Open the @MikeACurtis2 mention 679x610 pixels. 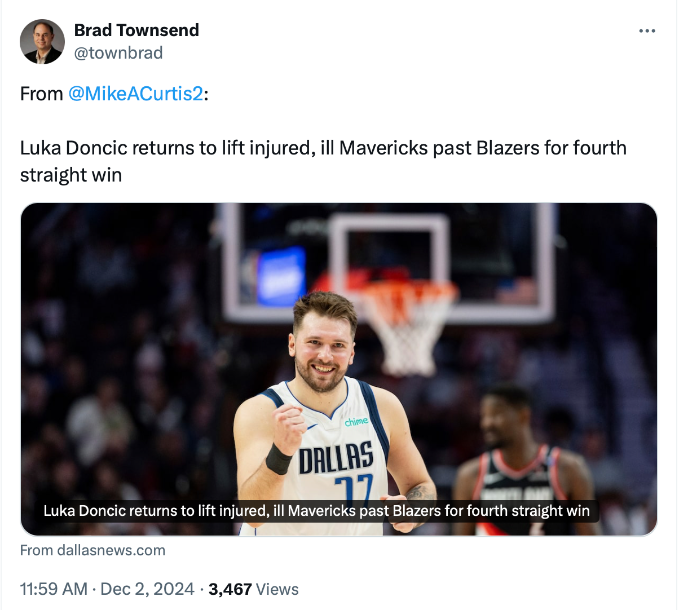point(135,93)
